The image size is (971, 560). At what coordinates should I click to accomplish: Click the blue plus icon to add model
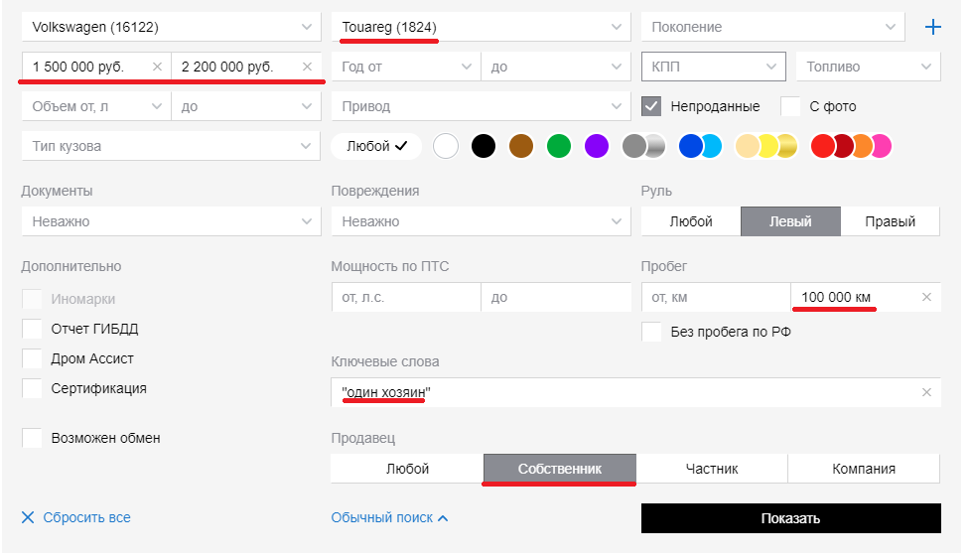(932, 27)
